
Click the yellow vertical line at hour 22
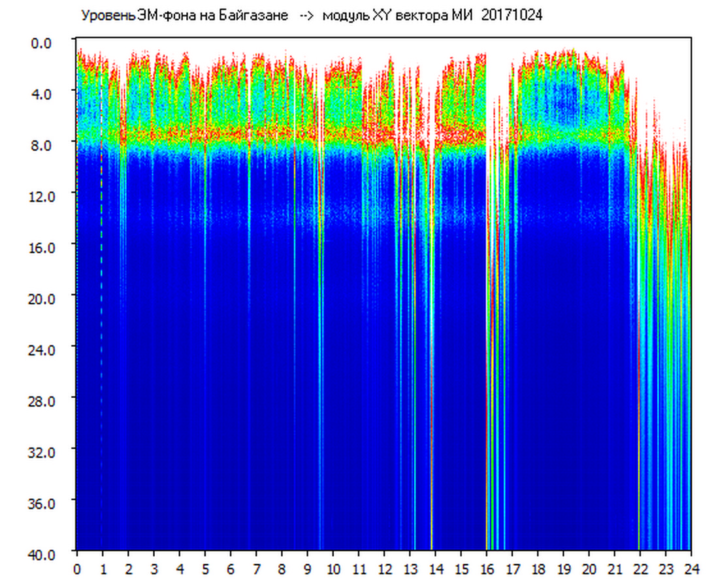coord(638,392)
